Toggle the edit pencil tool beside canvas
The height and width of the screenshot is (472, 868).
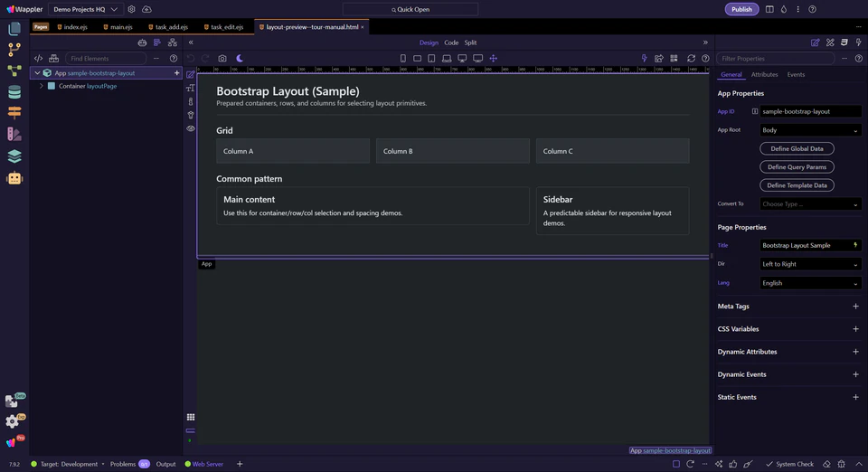coord(191,74)
